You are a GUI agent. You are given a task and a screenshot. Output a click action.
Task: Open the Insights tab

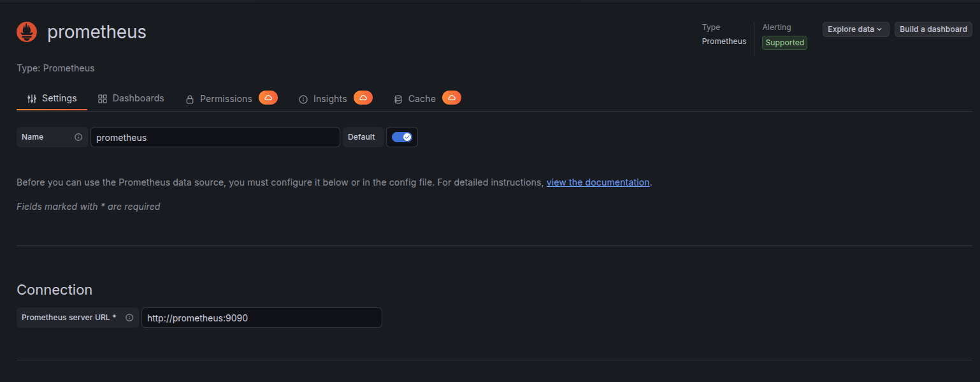click(x=329, y=99)
